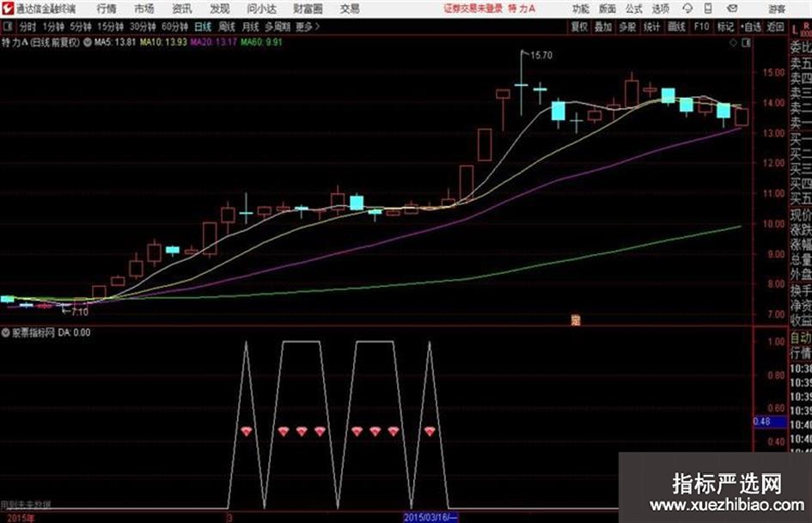The height and width of the screenshot is (523, 812).
Task: Click the Tongdaxin red logo icon
Action: pyautogui.click(x=7, y=9)
